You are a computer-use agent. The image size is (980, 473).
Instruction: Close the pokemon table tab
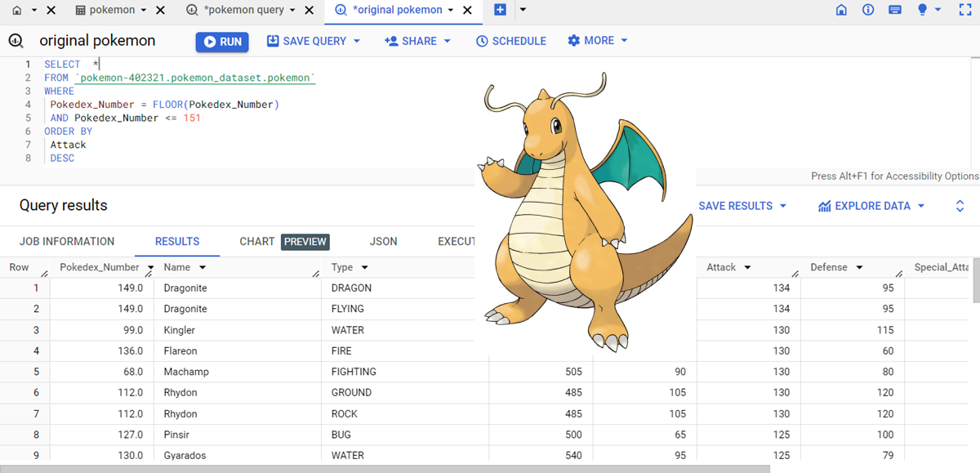coord(160,11)
